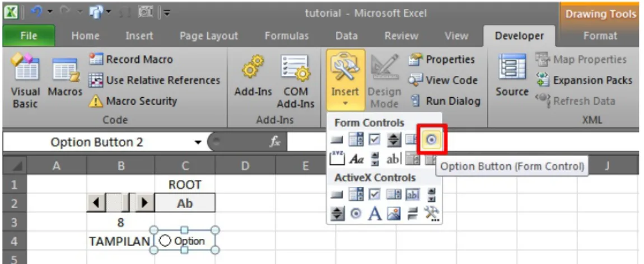644x264 pixels.
Task: Select ActiveX Spin Button control
Action: (x=337, y=214)
